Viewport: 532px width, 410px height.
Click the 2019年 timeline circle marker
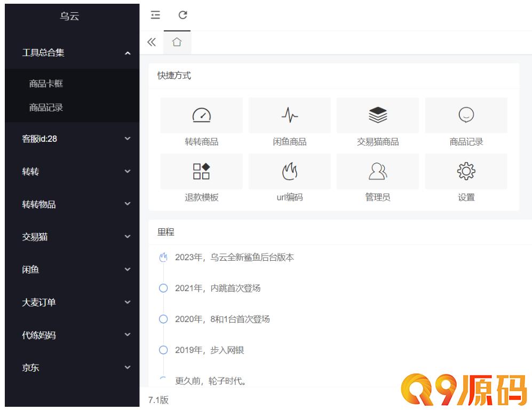163,350
